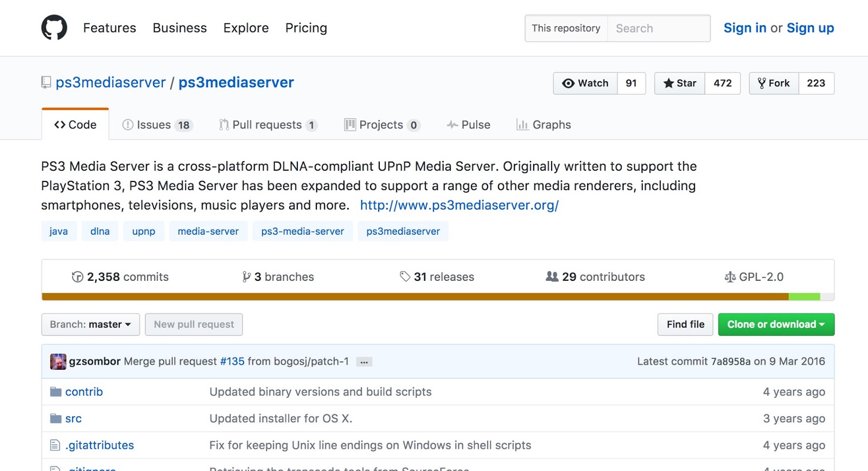This screenshot has width=868, height=471.
Task: Open the Branch: master dropdown
Action: click(91, 325)
